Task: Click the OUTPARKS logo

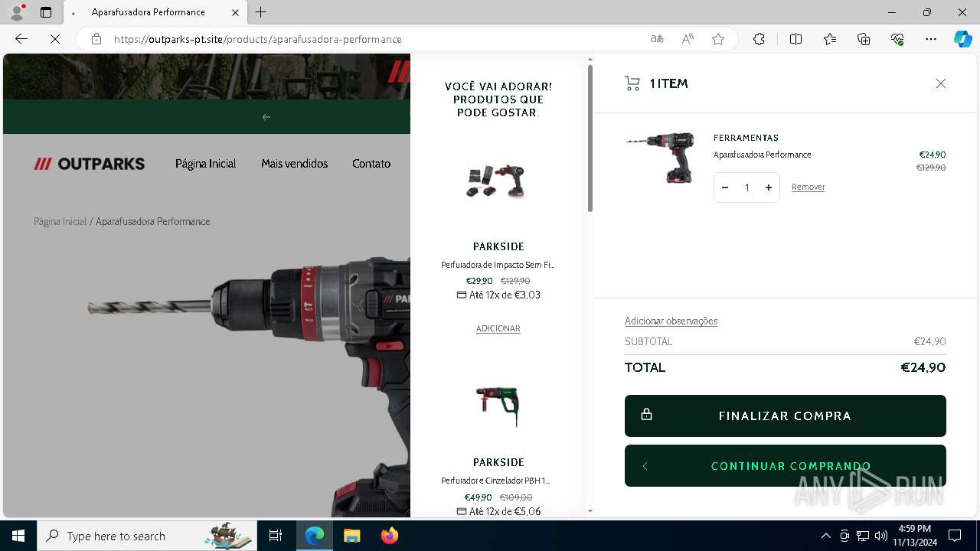Action: [90, 164]
